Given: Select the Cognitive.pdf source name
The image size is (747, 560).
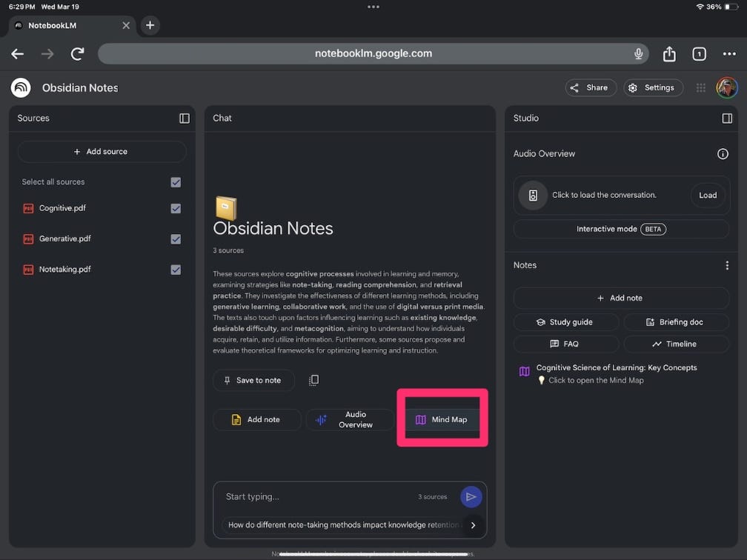Looking at the screenshot, I should point(62,208).
